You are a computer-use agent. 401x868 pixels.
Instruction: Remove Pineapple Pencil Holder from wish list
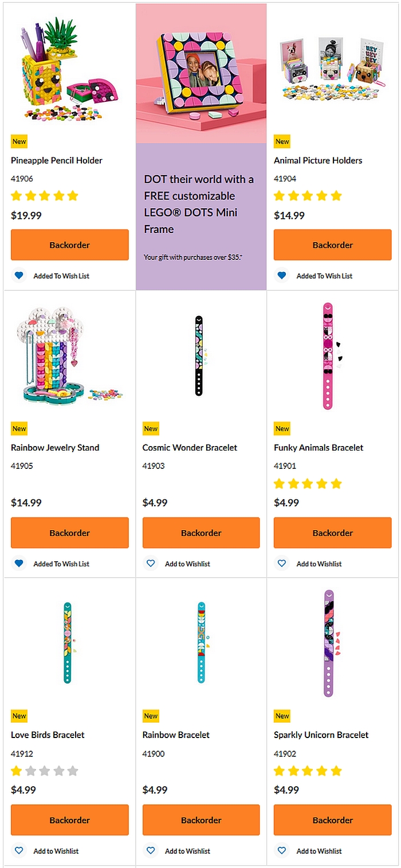coord(19,276)
